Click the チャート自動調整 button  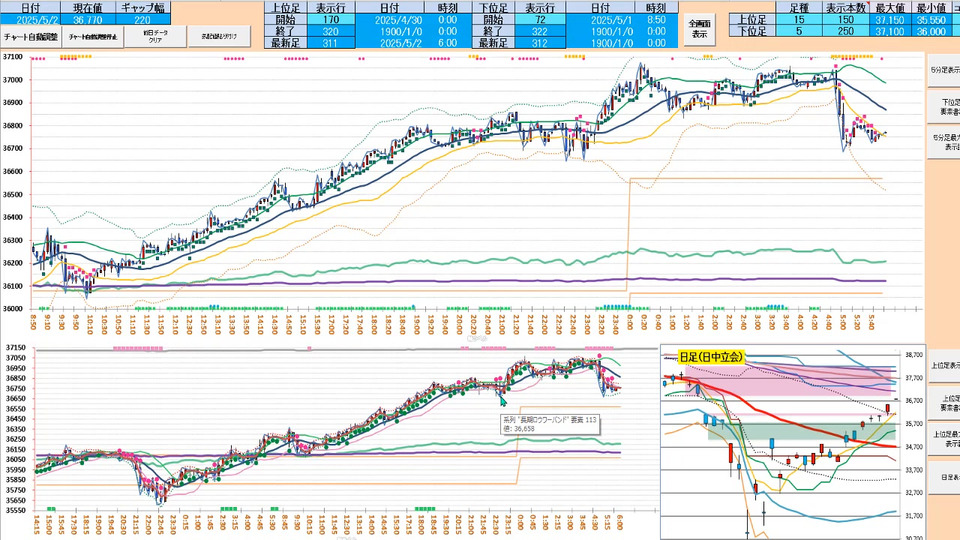pos(31,36)
